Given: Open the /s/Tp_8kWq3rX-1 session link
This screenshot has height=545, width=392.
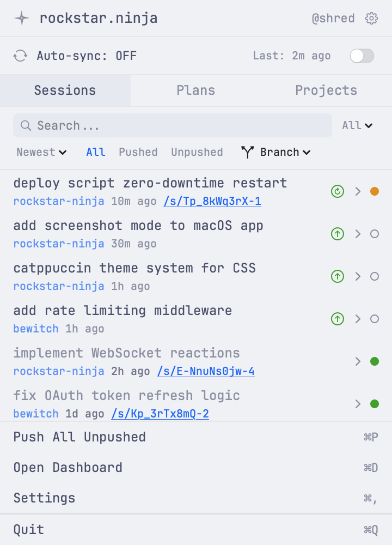Looking at the screenshot, I should coord(212,201).
